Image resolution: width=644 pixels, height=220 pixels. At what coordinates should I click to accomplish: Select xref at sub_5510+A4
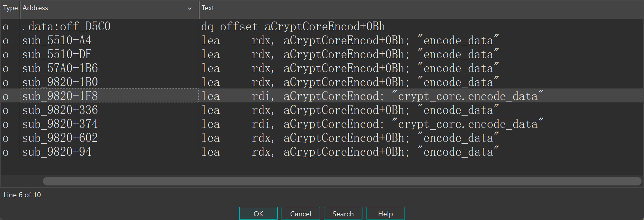click(57, 41)
